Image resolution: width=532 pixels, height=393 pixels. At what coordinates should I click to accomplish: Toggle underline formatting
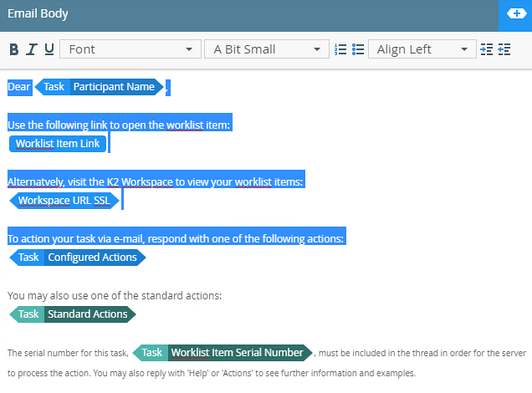[x=49, y=49]
